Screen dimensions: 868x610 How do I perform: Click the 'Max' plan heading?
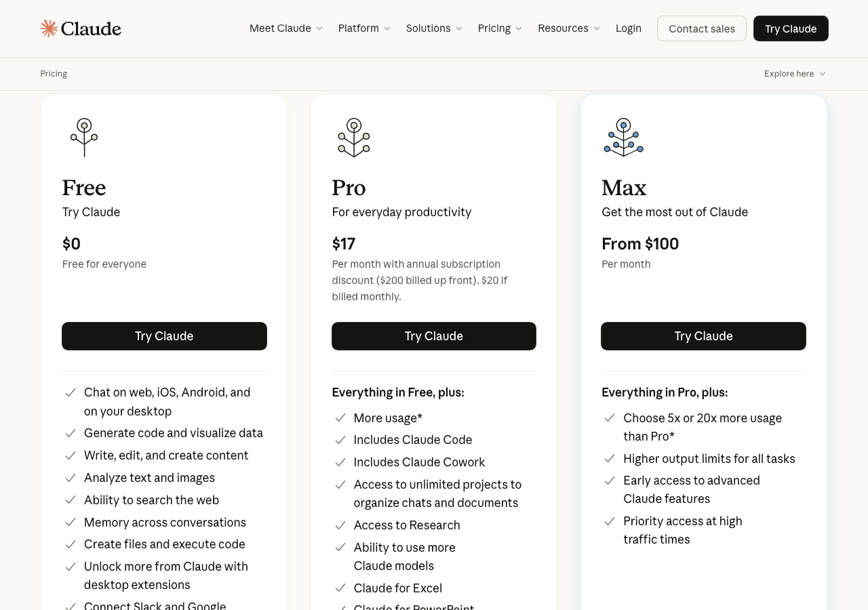[x=624, y=187]
